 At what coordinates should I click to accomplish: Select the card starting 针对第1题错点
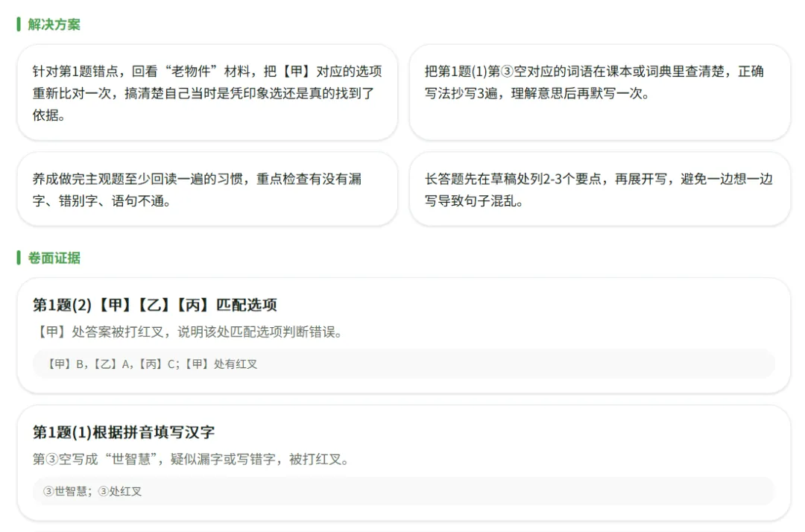207,93
